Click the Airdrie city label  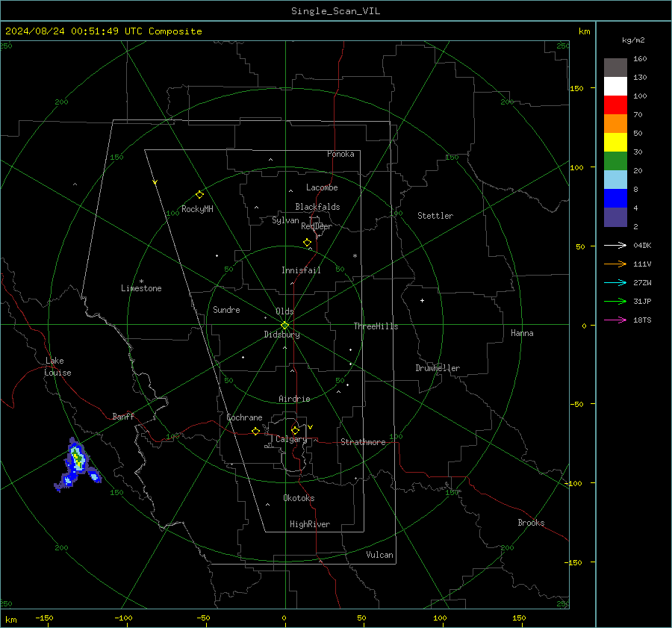(x=294, y=399)
